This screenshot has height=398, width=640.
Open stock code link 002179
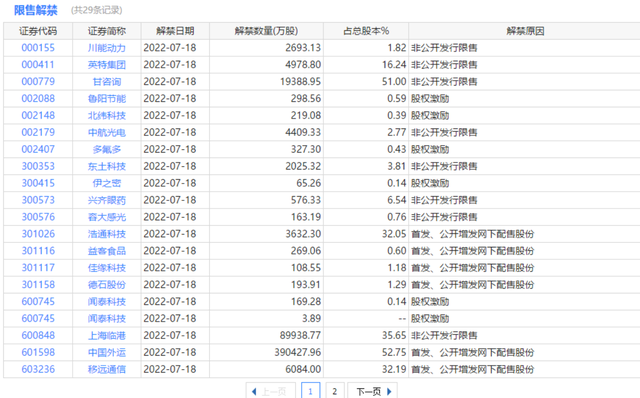click(38, 132)
